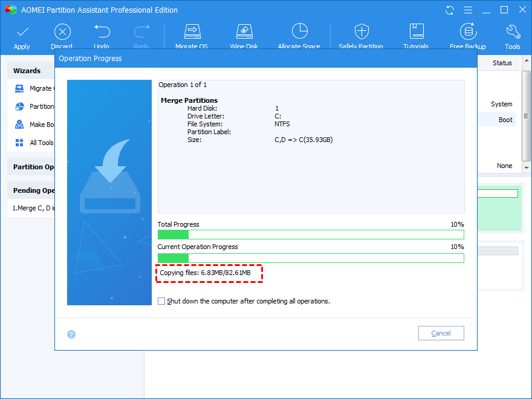Click the Apply checkmark icon
Viewport: 532px width, 399px height.
[x=22, y=32]
